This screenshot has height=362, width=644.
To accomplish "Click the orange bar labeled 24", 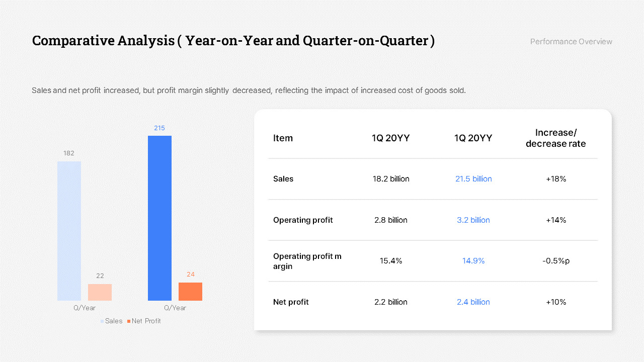I will point(190,292).
